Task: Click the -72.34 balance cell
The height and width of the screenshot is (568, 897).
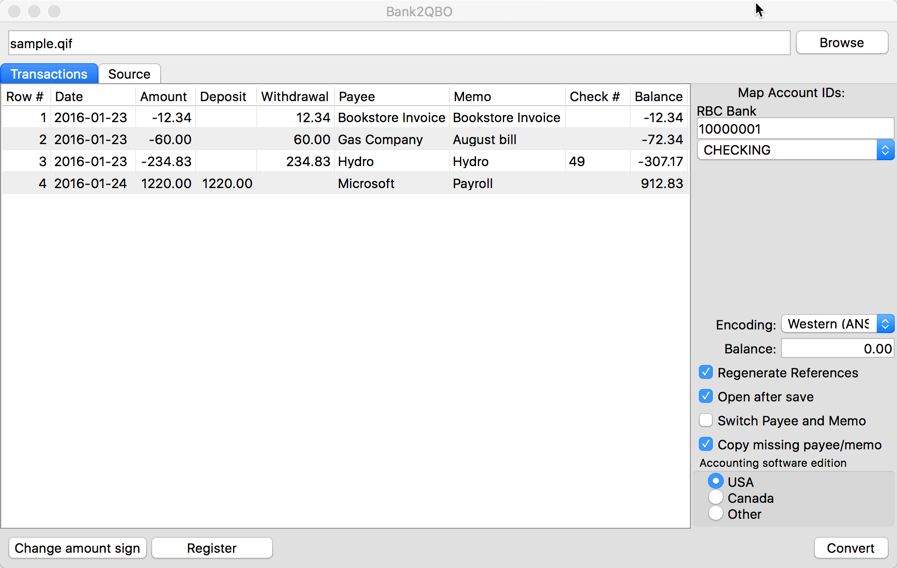Action: (658, 140)
